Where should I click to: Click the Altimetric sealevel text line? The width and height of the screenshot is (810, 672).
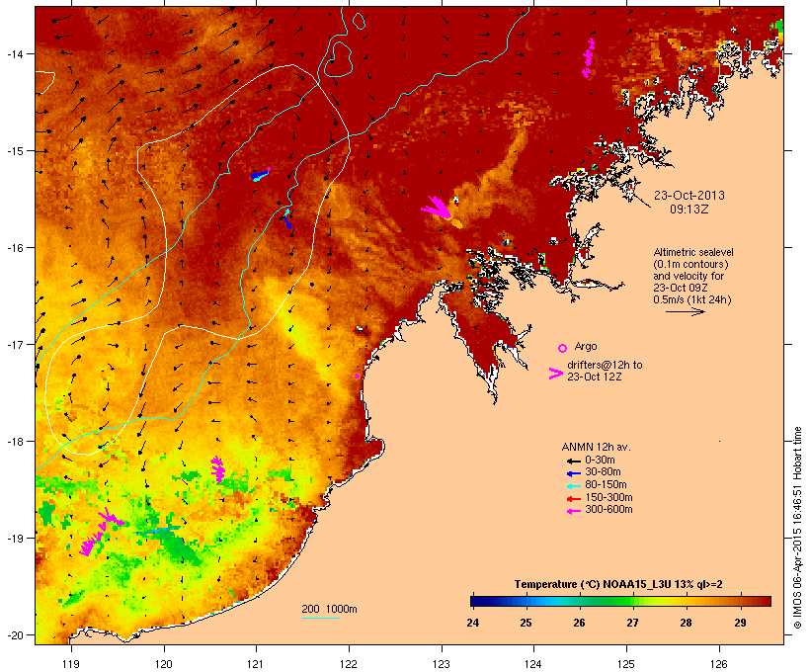click(x=693, y=252)
